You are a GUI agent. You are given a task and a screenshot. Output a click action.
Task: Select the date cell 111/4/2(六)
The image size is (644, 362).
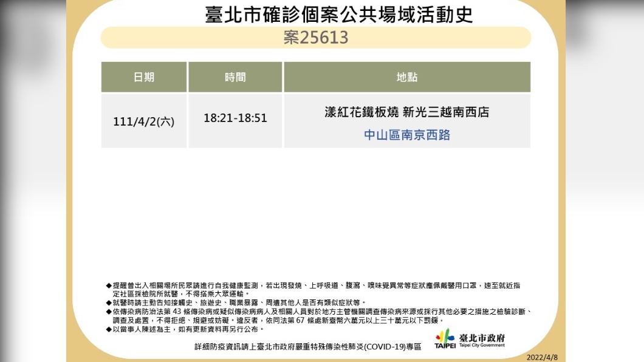point(144,121)
